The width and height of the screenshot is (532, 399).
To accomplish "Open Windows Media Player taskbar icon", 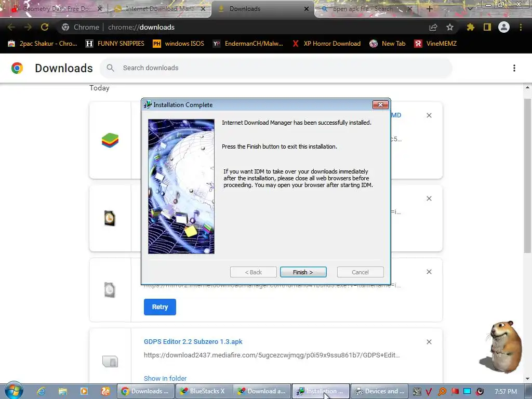I will click(x=84, y=391).
